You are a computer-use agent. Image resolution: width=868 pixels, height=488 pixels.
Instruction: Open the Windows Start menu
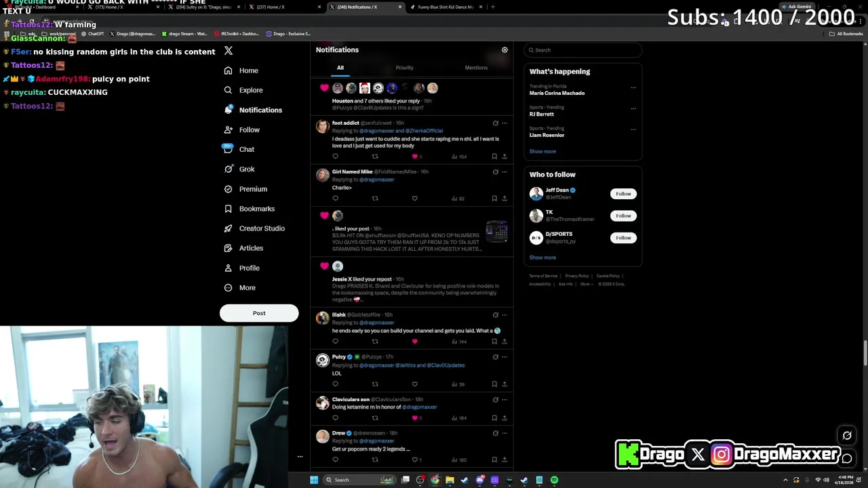point(314,480)
